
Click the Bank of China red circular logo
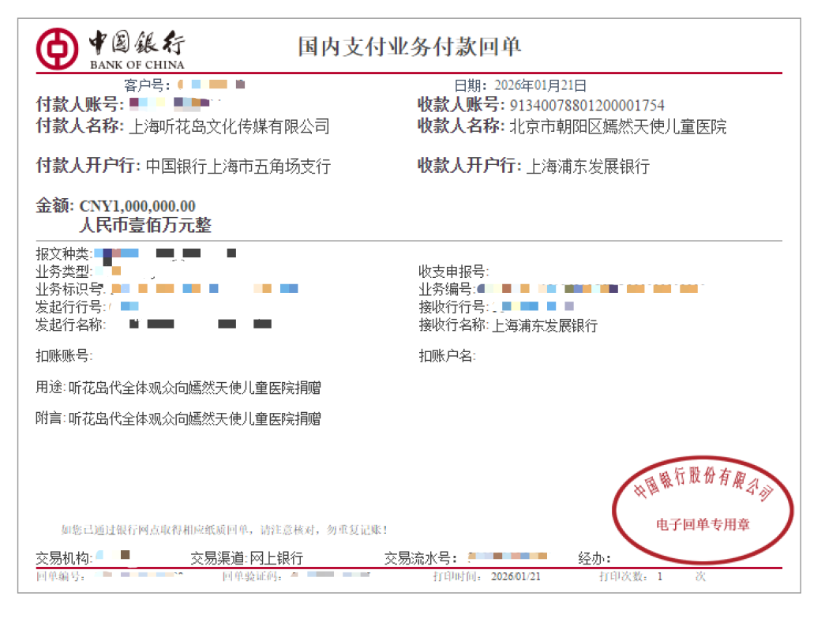[x=57, y=49]
